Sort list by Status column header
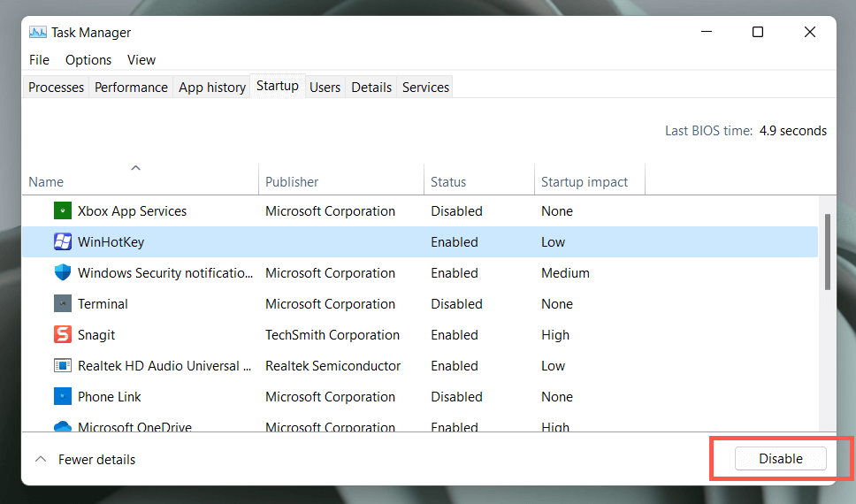856x504 pixels. [x=448, y=182]
